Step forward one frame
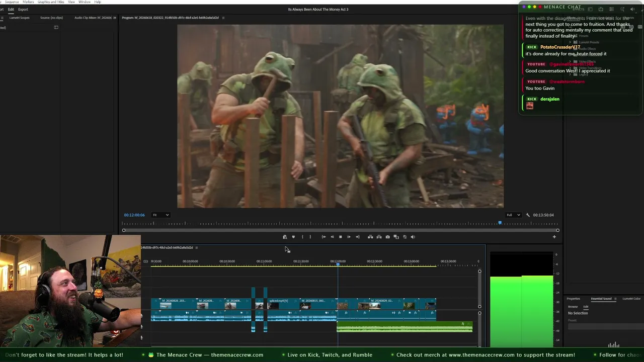 point(349,237)
